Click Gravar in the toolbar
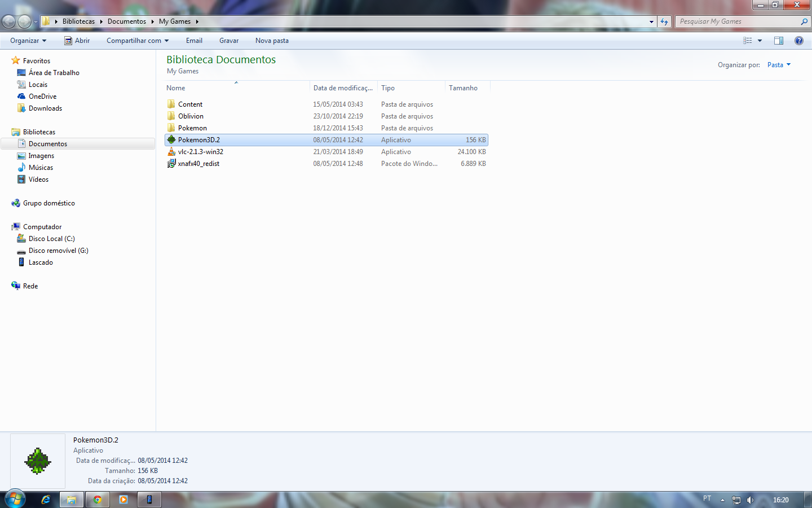Image resolution: width=812 pixels, height=508 pixels. click(x=229, y=41)
